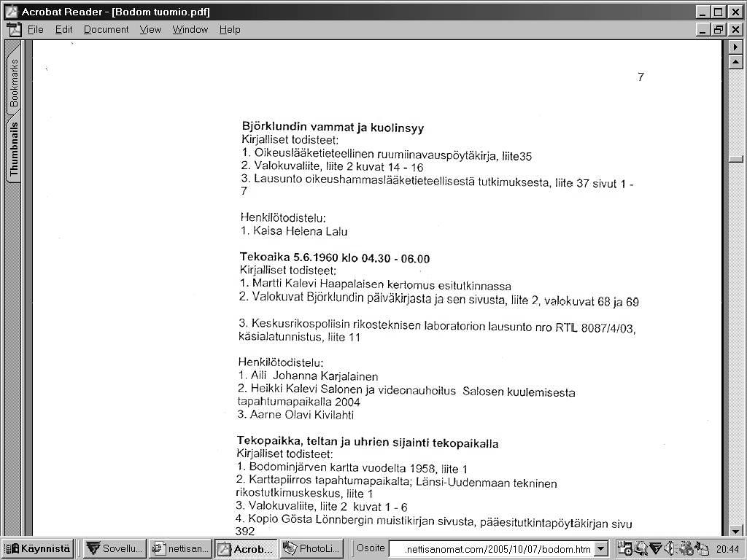Click the speaker volume tray icon
747x560 pixels.
pos(669,549)
